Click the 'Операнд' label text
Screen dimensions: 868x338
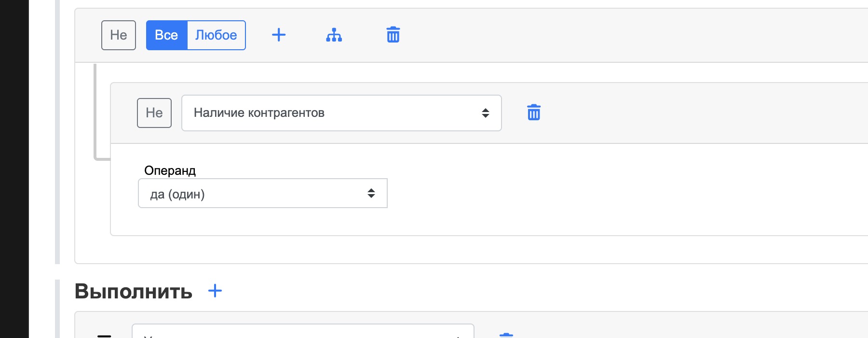click(170, 170)
